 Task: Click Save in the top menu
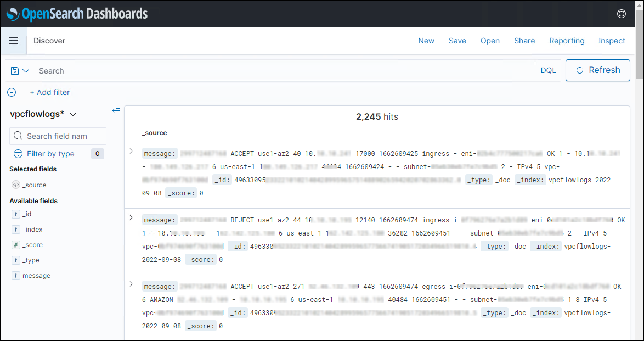tap(457, 41)
